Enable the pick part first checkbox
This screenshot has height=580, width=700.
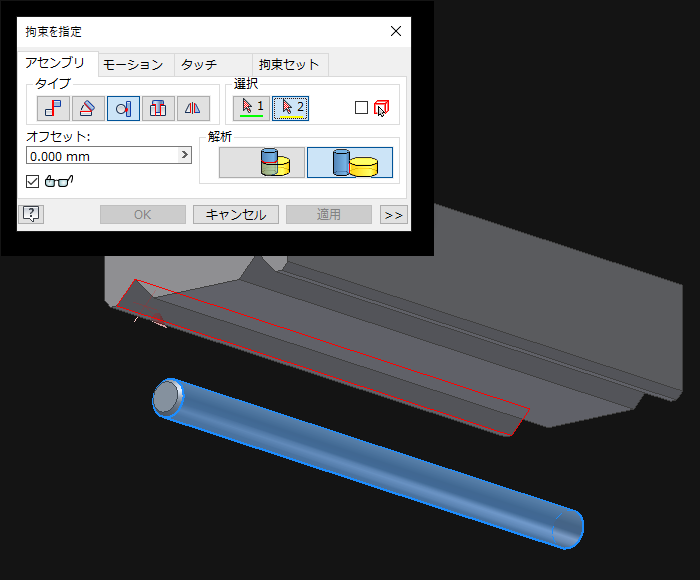[362, 108]
